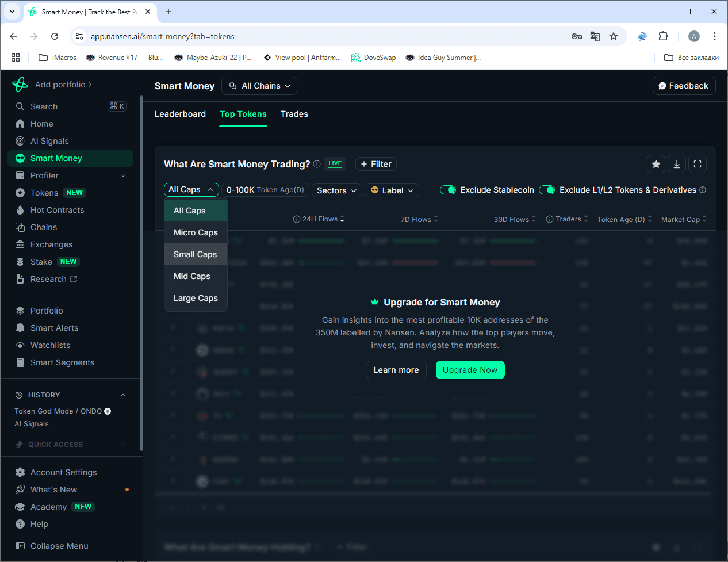Open the Feedback button
The image size is (728, 562).
coord(684,86)
